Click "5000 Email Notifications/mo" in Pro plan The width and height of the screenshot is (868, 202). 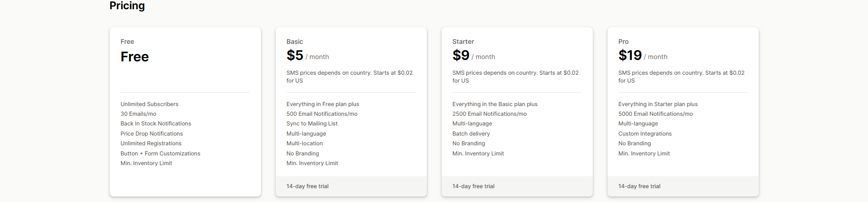[x=655, y=114]
